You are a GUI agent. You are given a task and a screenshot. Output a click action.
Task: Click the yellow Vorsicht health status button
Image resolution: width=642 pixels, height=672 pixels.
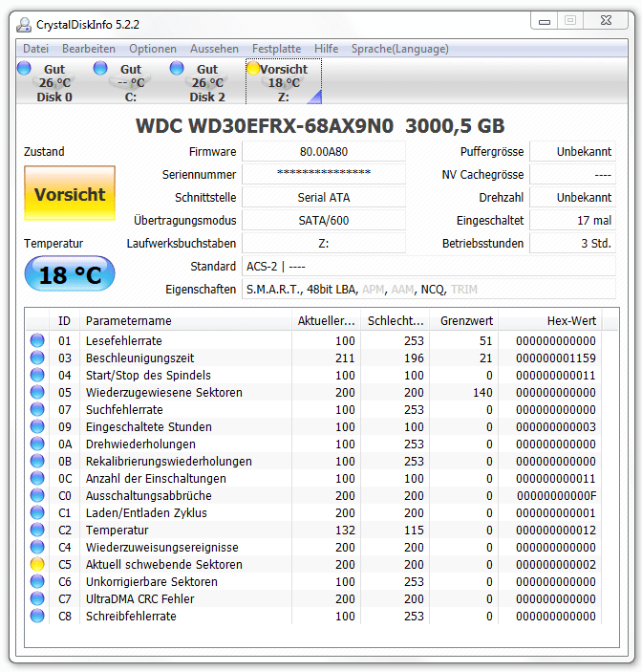tap(70, 193)
